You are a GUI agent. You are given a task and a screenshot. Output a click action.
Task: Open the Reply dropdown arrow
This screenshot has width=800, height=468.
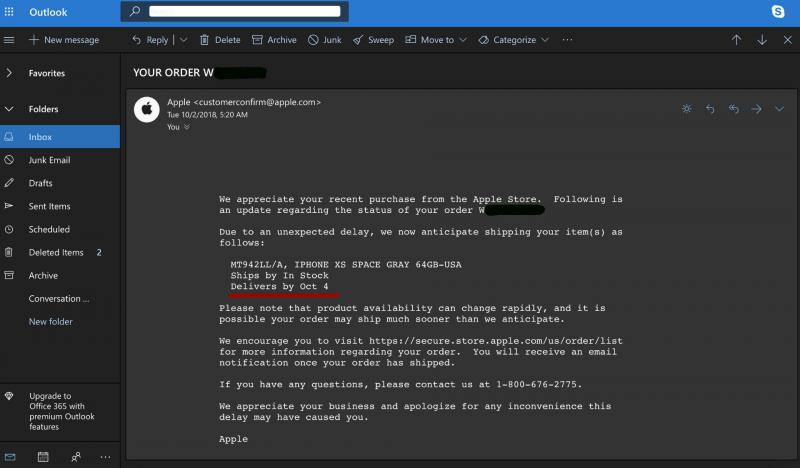(183, 40)
